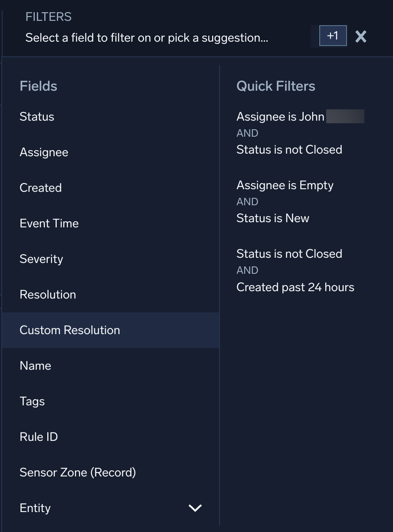Select the Resolution field

coord(48,294)
